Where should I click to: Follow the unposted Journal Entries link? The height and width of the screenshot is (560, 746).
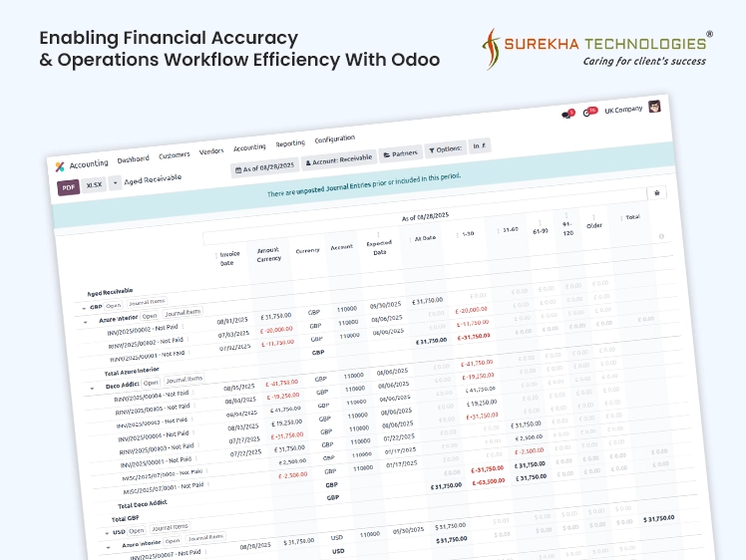tap(333, 187)
